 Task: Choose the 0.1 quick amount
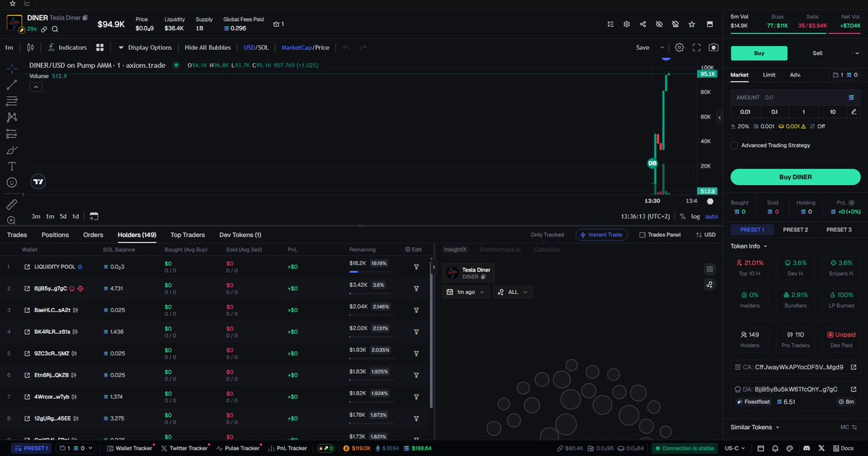(774, 112)
